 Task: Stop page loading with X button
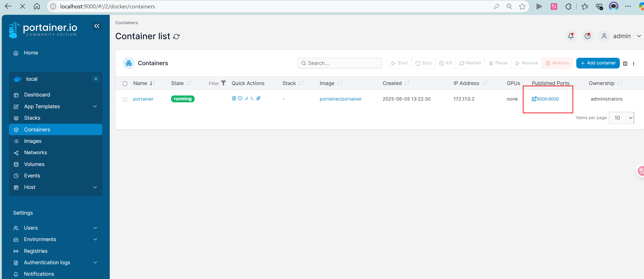point(22,6)
